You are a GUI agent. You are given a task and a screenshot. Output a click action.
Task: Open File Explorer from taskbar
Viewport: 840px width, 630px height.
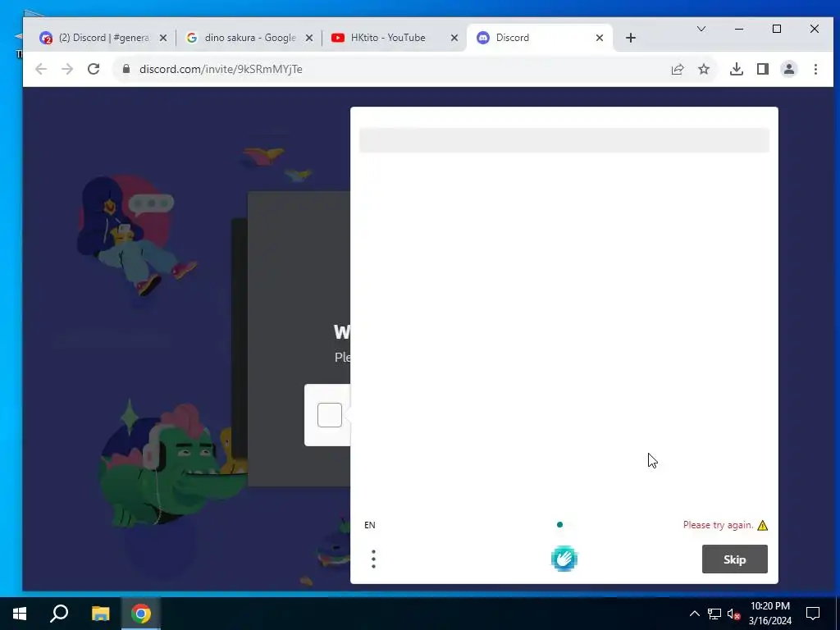click(x=100, y=614)
